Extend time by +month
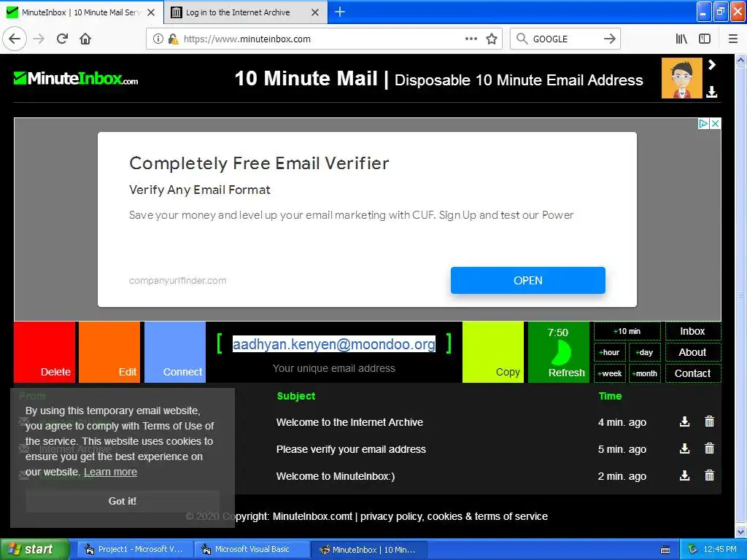Viewport: 747px width, 560px height. [x=645, y=373]
